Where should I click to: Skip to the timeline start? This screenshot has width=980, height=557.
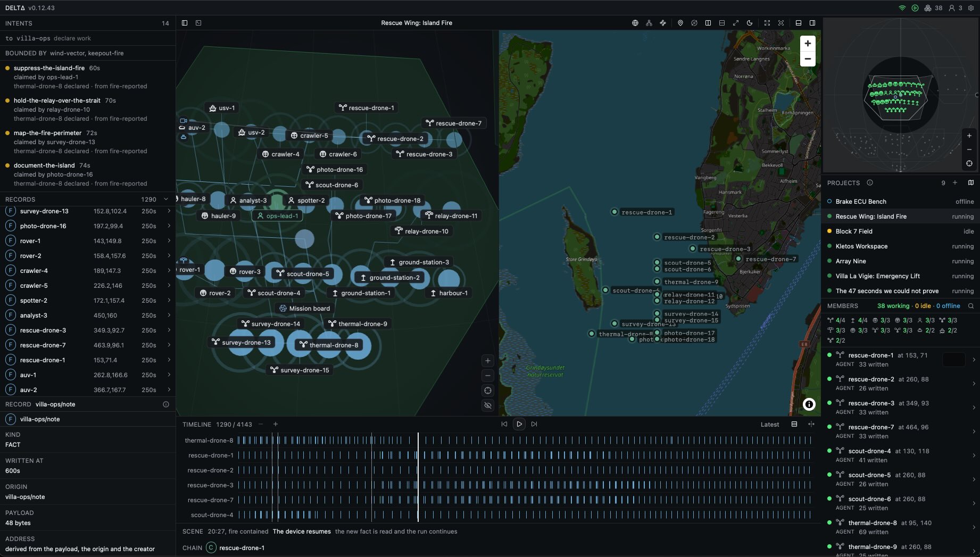(x=504, y=424)
